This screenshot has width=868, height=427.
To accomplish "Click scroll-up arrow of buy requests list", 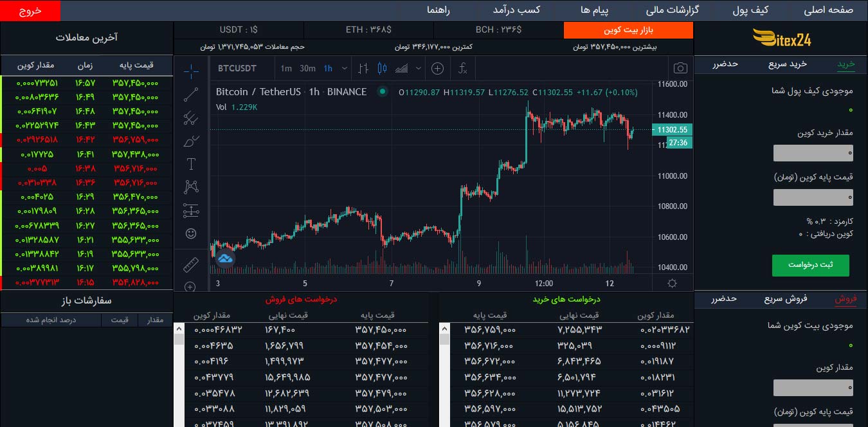I will tap(444, 329).
